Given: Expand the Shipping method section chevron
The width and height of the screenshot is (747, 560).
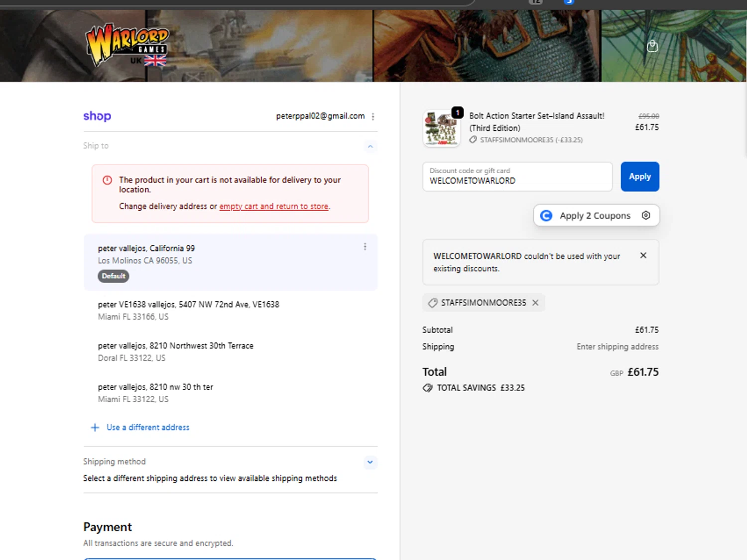Looking at the screenshot, I should click(x=370, y=462).
